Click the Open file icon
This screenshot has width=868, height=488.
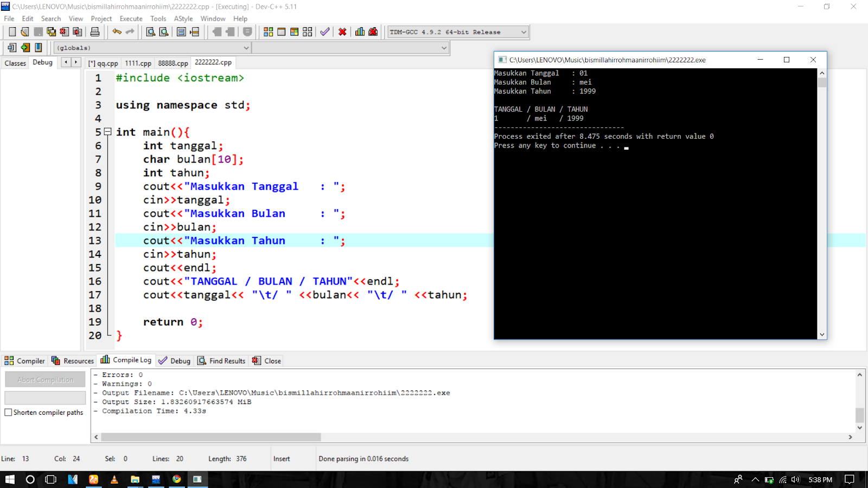pos(25,32)
